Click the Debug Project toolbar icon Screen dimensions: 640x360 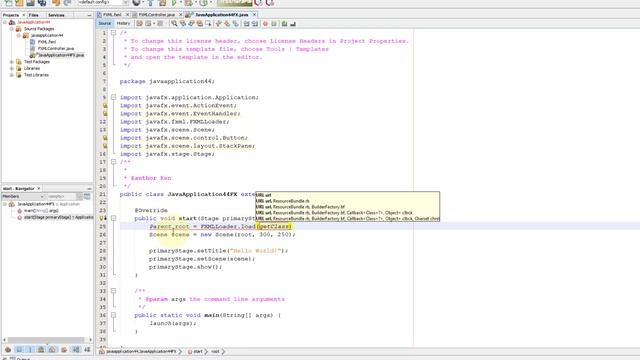(188, 3)
